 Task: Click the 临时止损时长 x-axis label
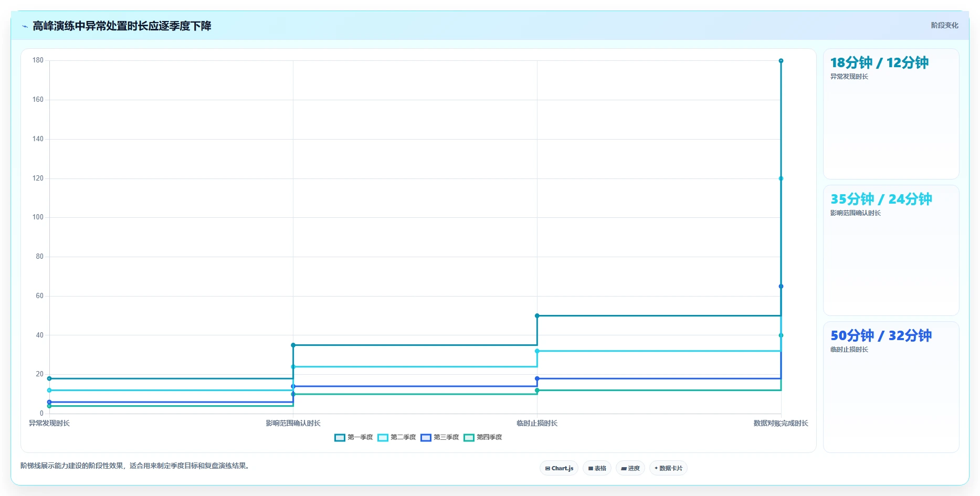(537, 423)
